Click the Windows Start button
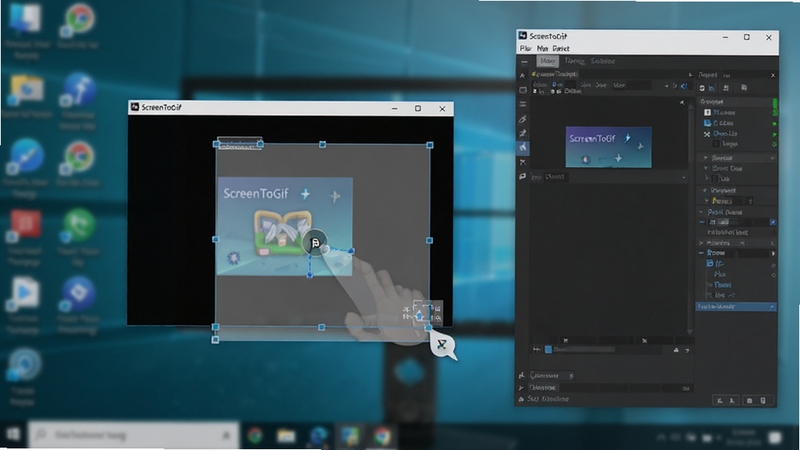Image resolution: width=800 pixels, height=450 pixels. 13,435
